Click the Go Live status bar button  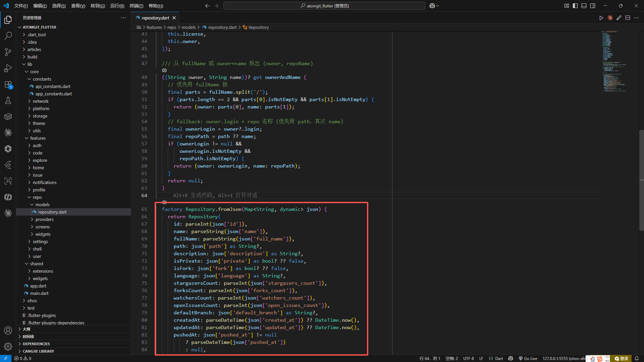(528, 358)
